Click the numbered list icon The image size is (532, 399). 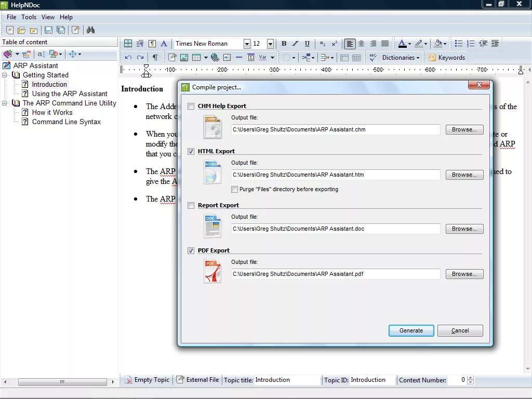(x=471, y=44)
